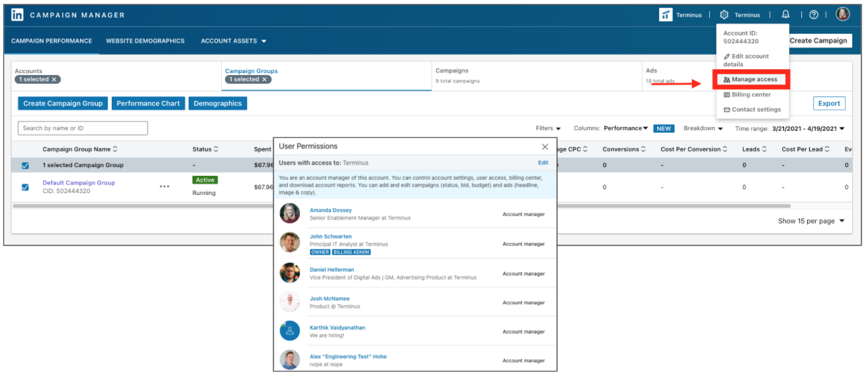Toggle the '1 selected Campaign Group' checkbox
Screen dimensions: 868x376
(25, 166)
